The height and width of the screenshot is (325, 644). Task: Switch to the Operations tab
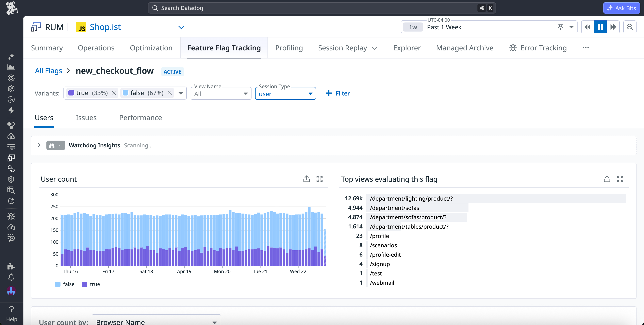pyautogui.click(x=96, y=48)
